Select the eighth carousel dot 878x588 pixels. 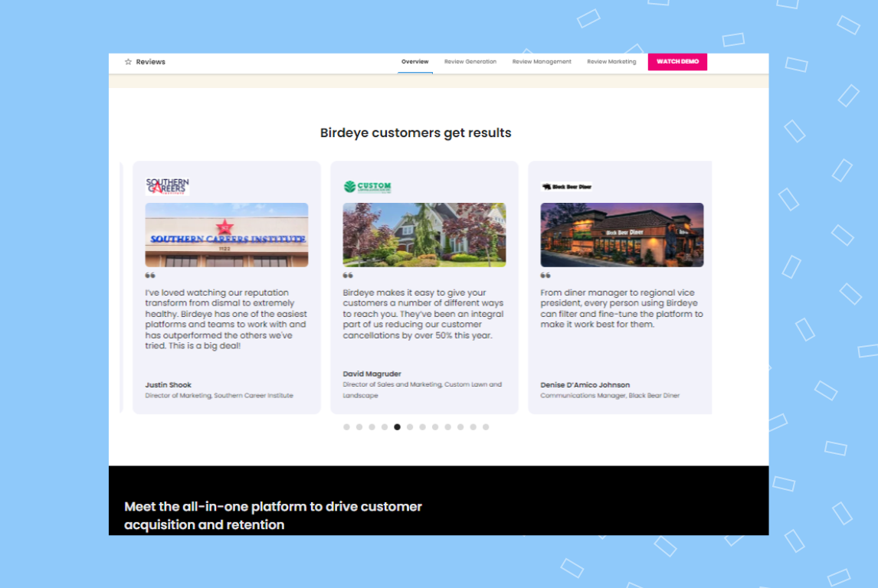(x=435, y=426)
